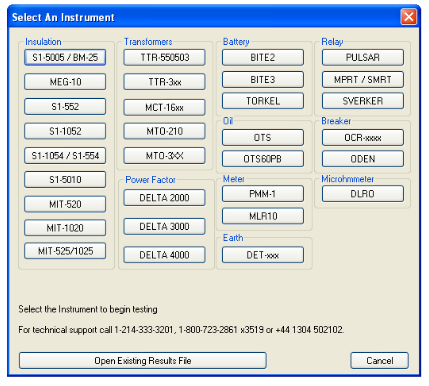Select the OCR-xxxx breaker instrument

pyautogui.click(x=363, y=137)
